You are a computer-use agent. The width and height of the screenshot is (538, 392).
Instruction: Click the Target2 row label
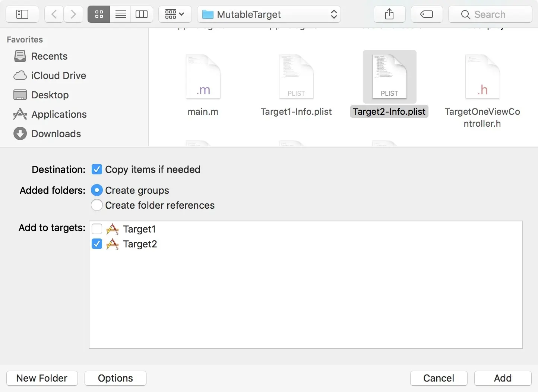pyautogui.click(x=140, y=244)
